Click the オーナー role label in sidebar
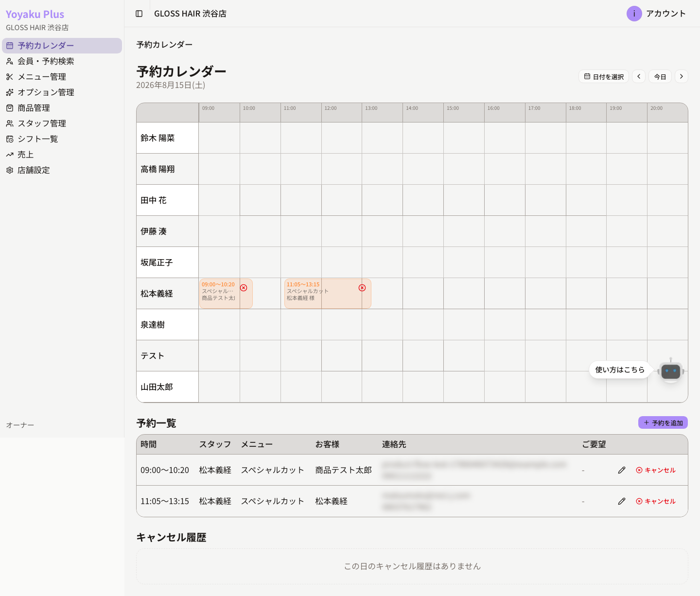 pyautogui.click(x=20, y=425)
